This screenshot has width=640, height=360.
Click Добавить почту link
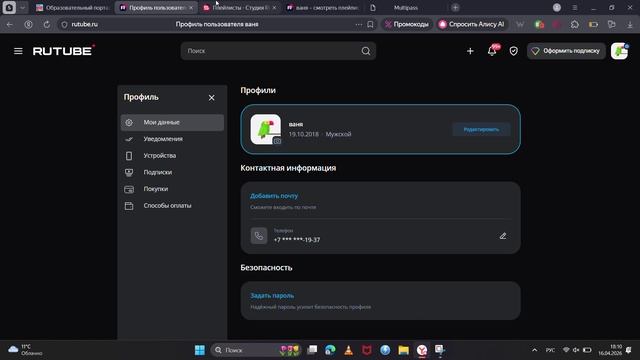[x=274, y=196]
